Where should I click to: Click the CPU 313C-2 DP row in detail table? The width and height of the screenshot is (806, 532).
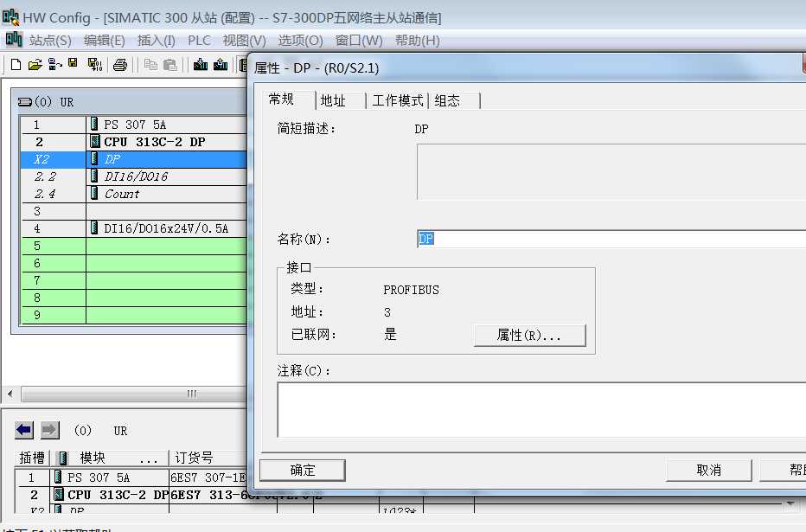[131, 495]
